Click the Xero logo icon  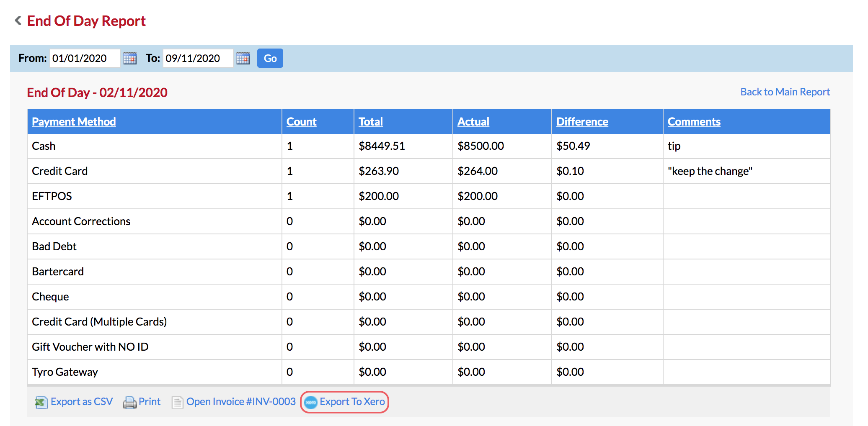(x=311, y=402)
